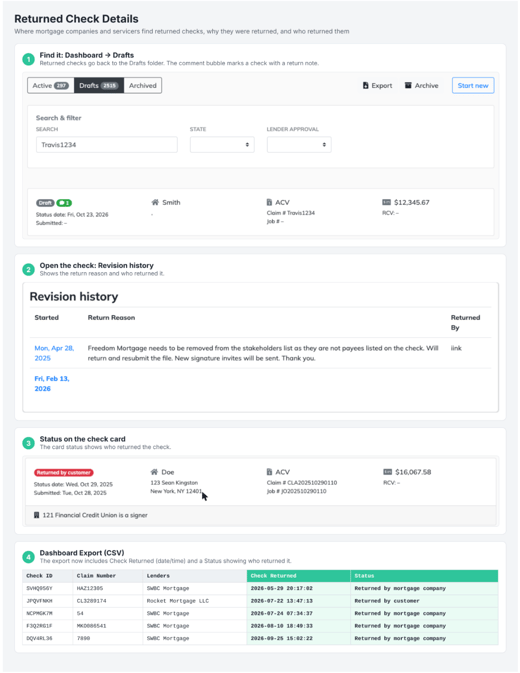The height and width of the screenshot is (673, 520).
Task: Start a new check with Start new
Action: [x=473, y=85]
